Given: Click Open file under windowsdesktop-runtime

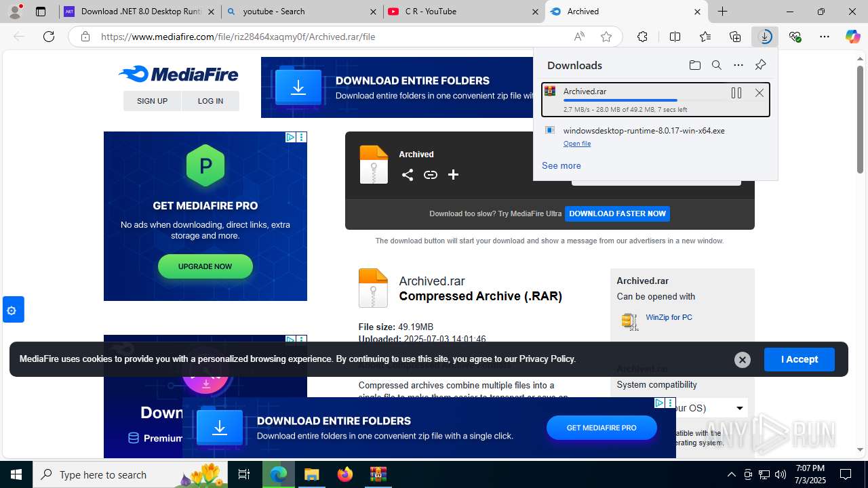Looking at the screenshot, I should 577,144.
